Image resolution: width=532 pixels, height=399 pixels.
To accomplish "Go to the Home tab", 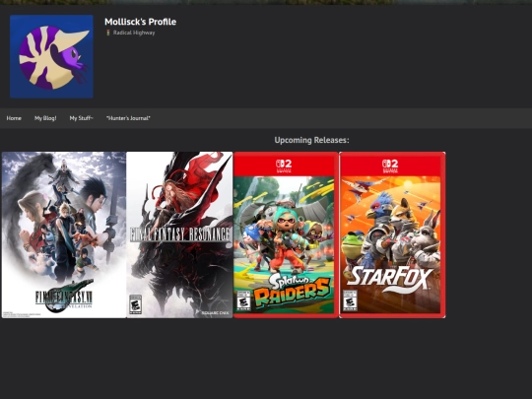I will 14,118.
